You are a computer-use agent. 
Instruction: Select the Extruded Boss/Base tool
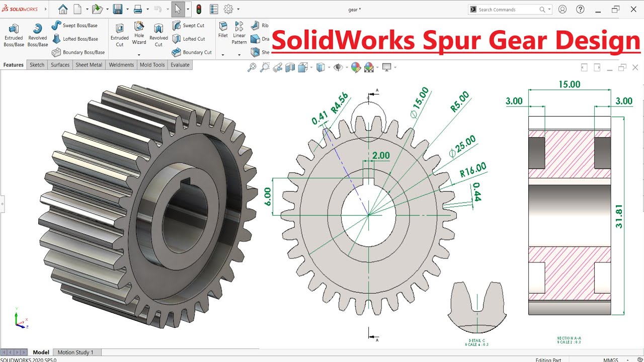pyautogui.click(x=14, y=35)
